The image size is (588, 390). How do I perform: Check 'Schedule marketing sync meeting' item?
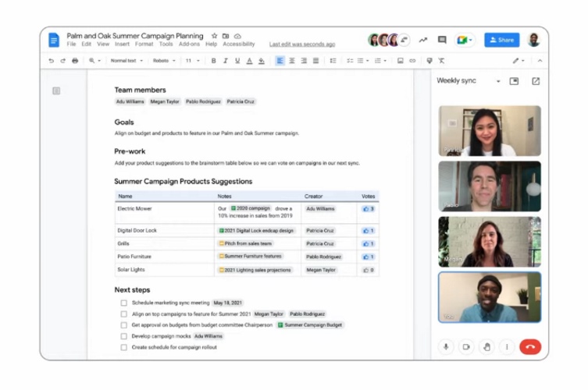point(123,303)
